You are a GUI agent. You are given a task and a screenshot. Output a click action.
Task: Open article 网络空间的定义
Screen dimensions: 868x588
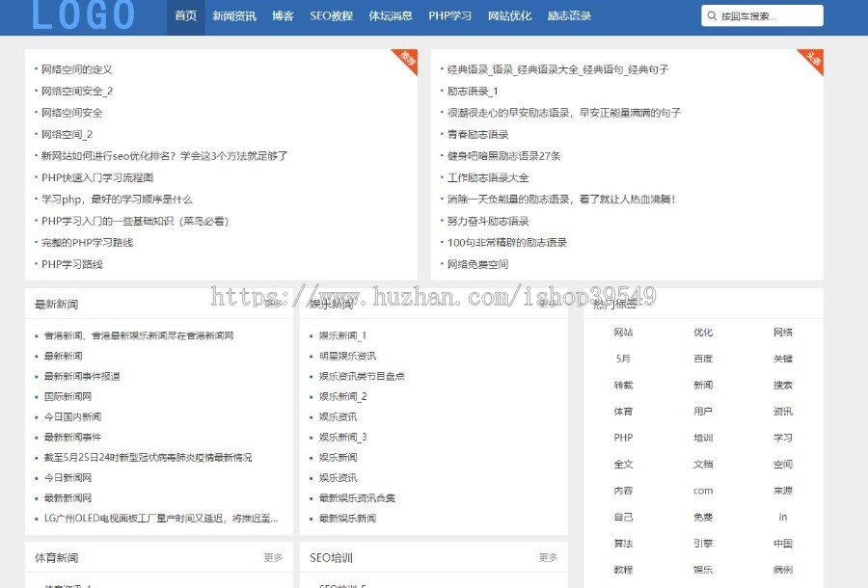pyautogui.click(x=77, y=69)
